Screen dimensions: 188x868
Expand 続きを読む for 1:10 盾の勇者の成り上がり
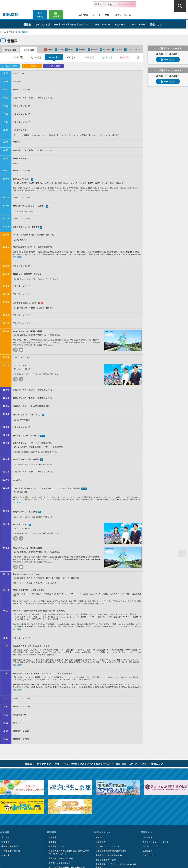tap(17, 665)
